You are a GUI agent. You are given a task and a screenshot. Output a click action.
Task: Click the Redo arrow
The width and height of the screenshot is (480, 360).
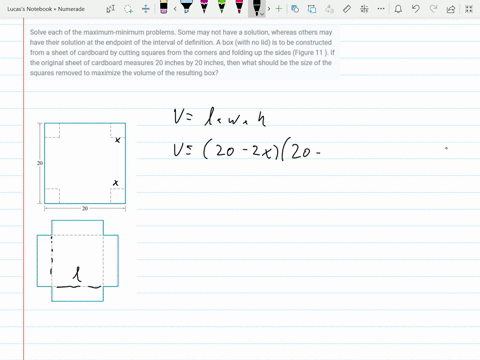coord(433,9)
